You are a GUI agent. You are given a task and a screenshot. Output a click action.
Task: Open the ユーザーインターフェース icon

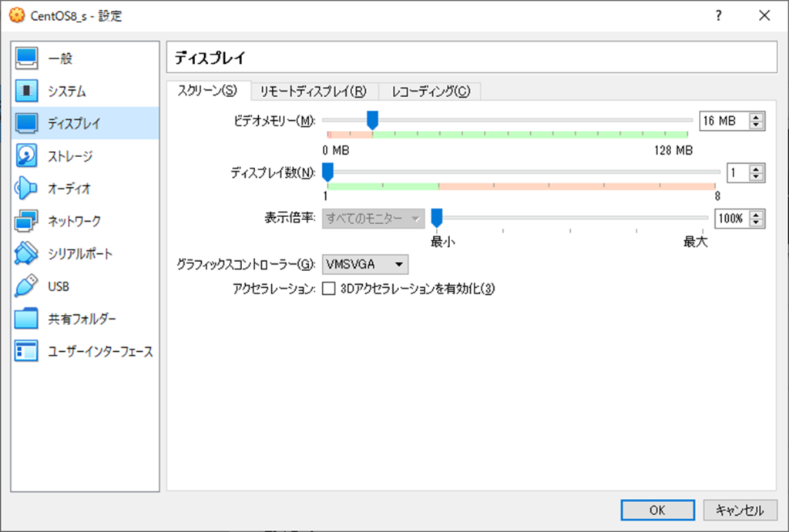(26, 351)
